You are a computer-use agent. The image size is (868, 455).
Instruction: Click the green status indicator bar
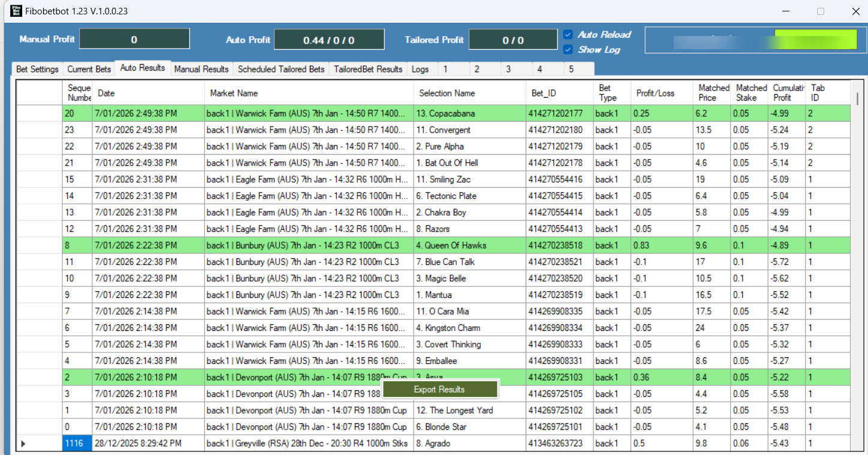[x=815, y=40]
